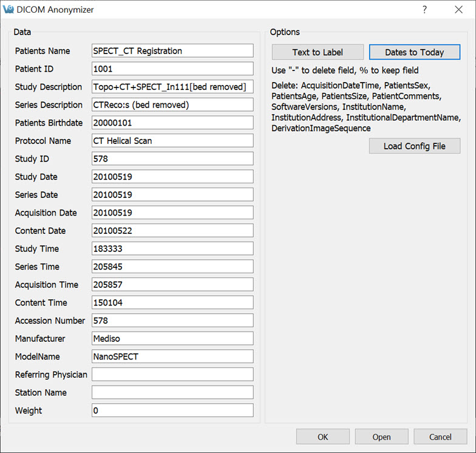Image resolution: width=476 pixels, height=453 pixels.
Task: Click the question mark help button
Action: coord(424,10)
